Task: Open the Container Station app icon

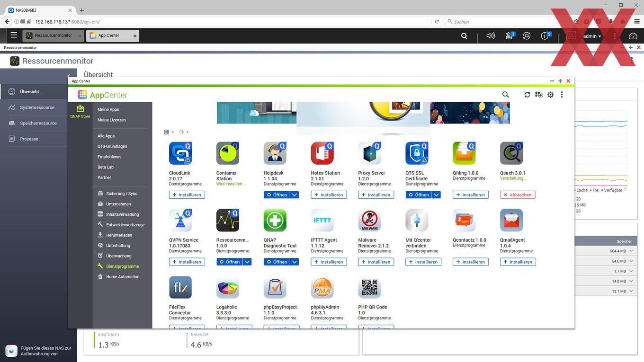Action: click(x=228, y=153)
